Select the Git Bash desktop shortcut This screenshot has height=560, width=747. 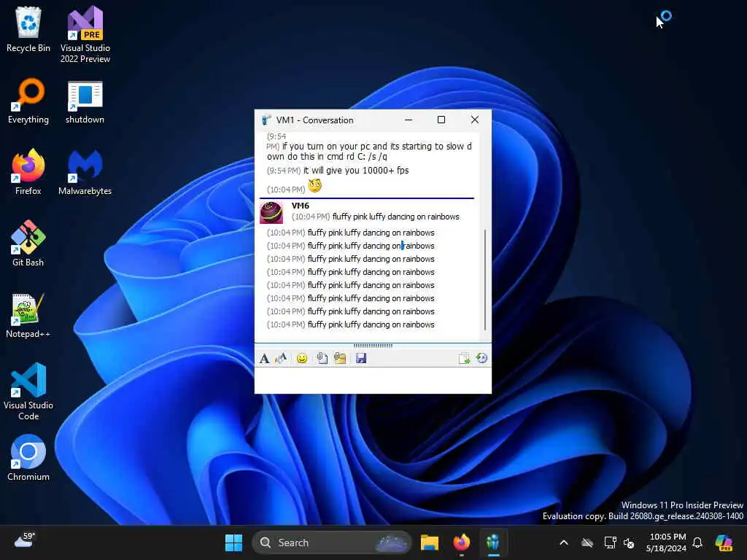[x=28, y=244]
